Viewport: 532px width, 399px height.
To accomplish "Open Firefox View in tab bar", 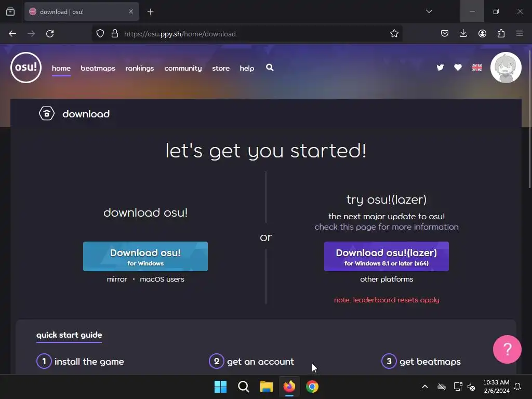I will pos(10,11).
